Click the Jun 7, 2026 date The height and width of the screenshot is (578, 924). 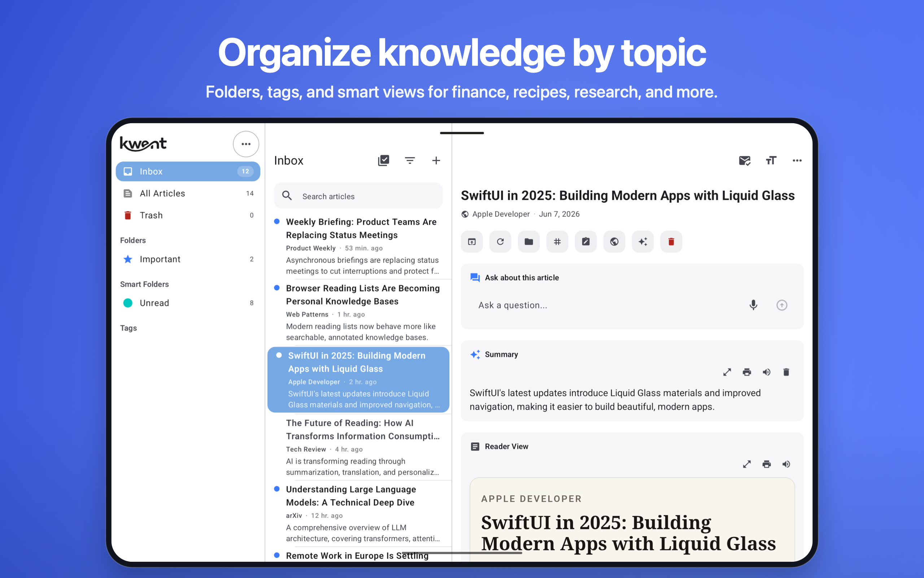(559, 214)
